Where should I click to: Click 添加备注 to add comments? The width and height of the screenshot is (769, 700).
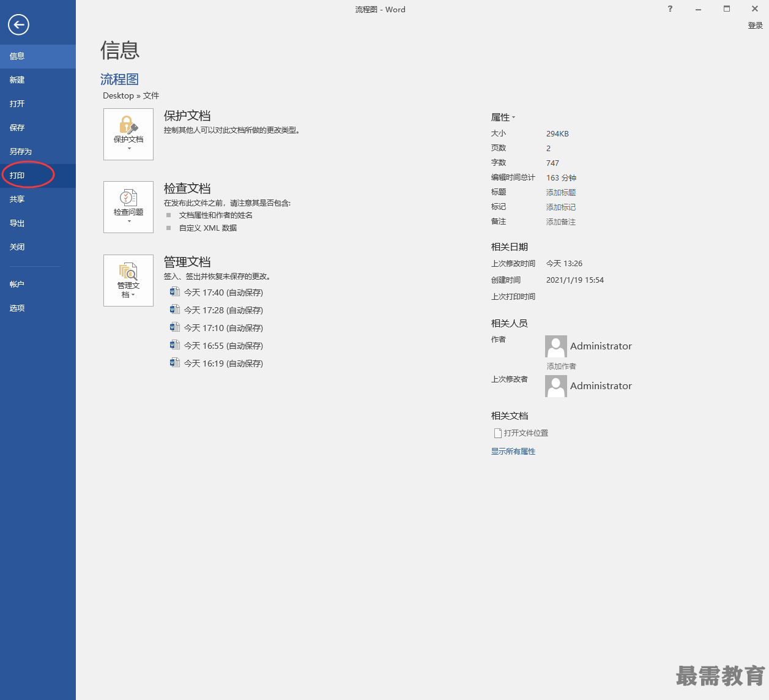561,222
